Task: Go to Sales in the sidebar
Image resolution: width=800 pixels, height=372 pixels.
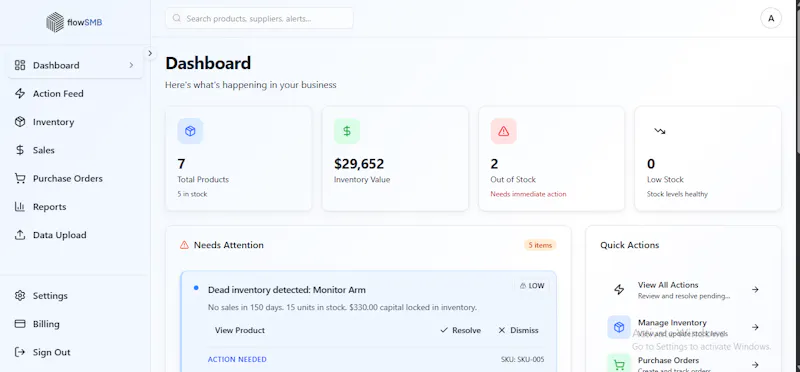Action: coord(75,150)
